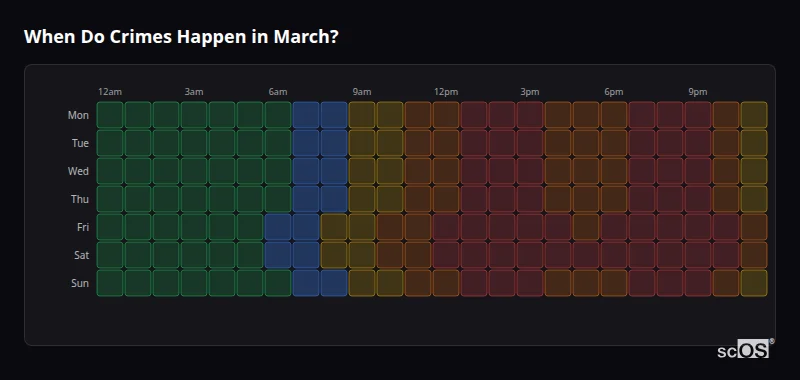This screenshot has height=380, width=800.
Task: Click the Monday 9am yellow cell
Action: coord(362,115)
